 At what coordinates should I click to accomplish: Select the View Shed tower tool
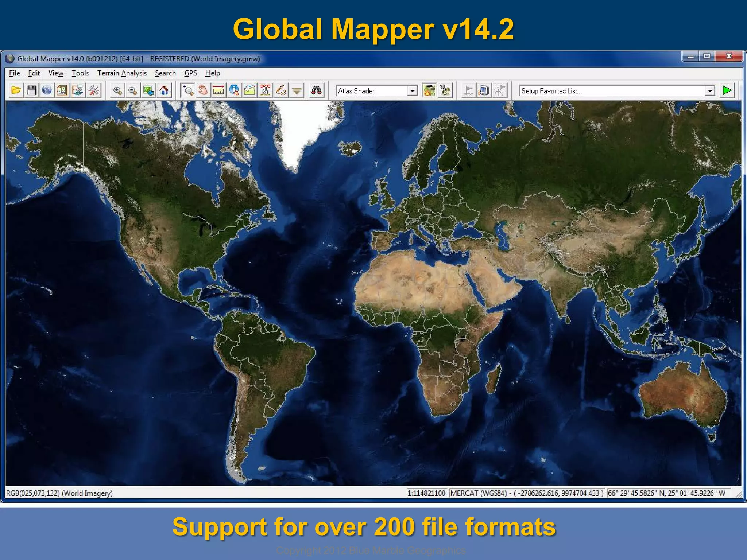tap(265, 90)
